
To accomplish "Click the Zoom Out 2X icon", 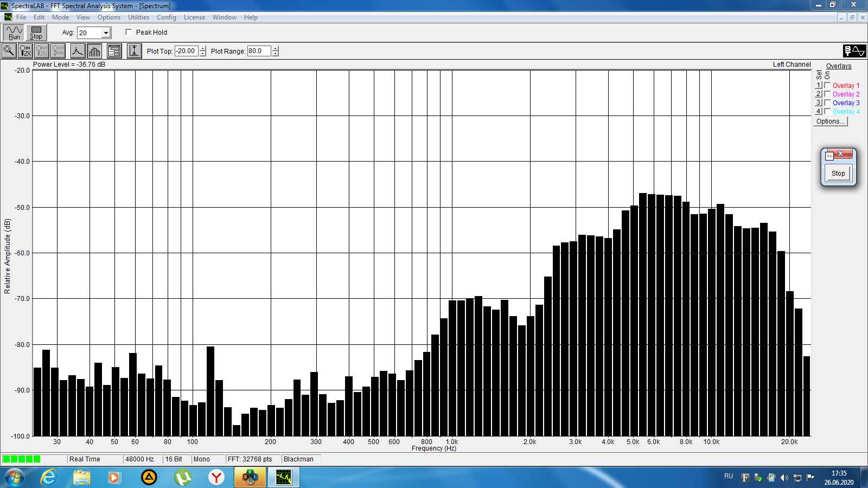I will (x=42, y=51).
